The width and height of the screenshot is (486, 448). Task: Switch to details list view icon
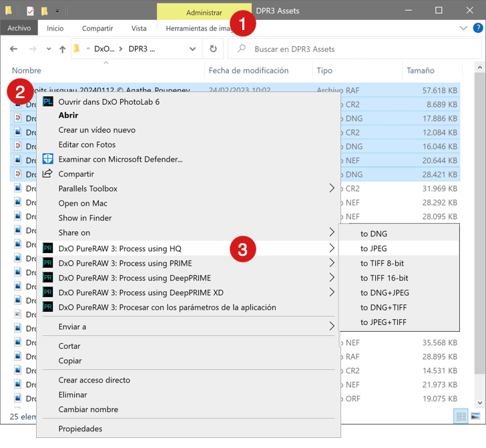(x=461, y=417)
